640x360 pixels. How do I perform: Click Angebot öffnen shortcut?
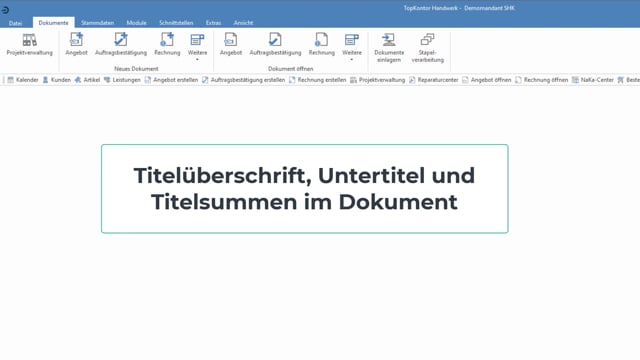tap(487, 80)
